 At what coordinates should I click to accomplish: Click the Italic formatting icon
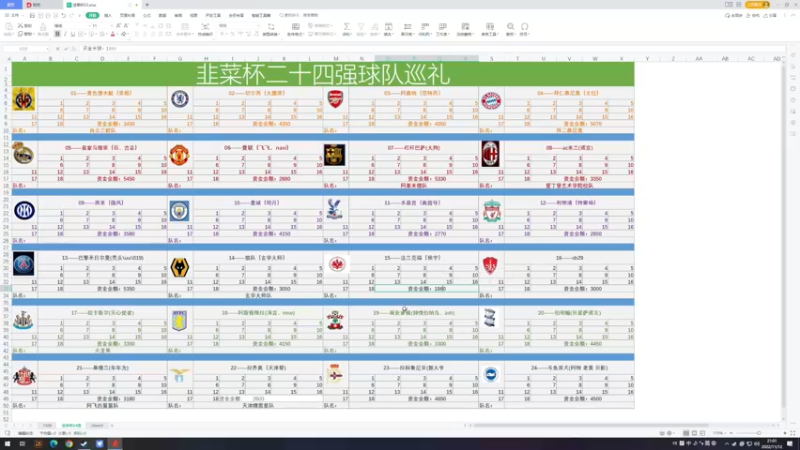pyautogui.click(x=65, y=34)
